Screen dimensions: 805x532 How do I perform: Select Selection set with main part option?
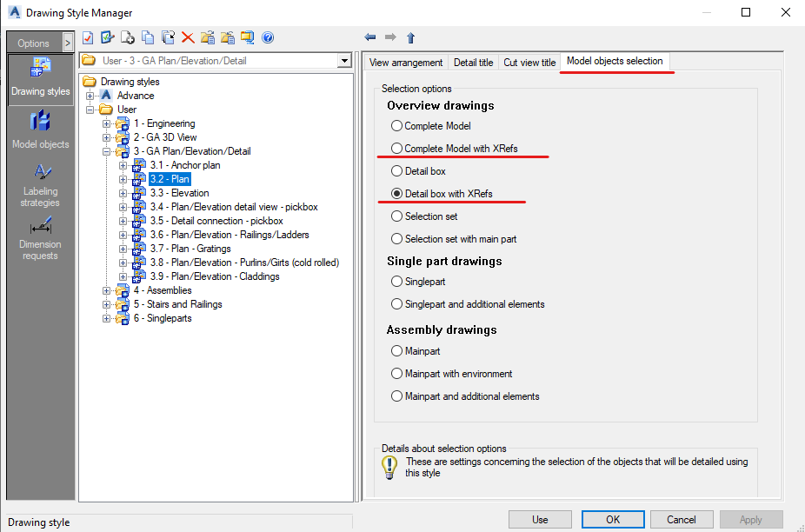click(x=396, y=239)
